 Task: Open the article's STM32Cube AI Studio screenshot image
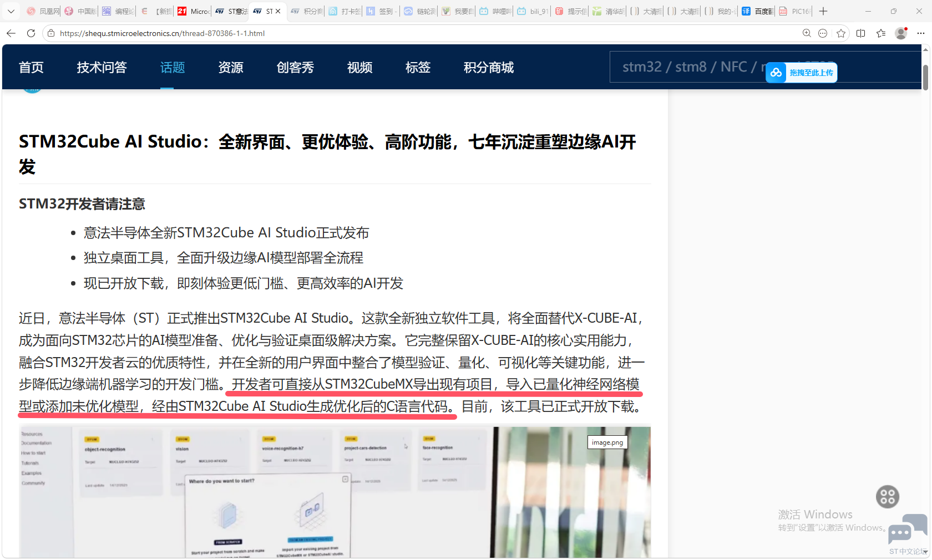(335, 492)
